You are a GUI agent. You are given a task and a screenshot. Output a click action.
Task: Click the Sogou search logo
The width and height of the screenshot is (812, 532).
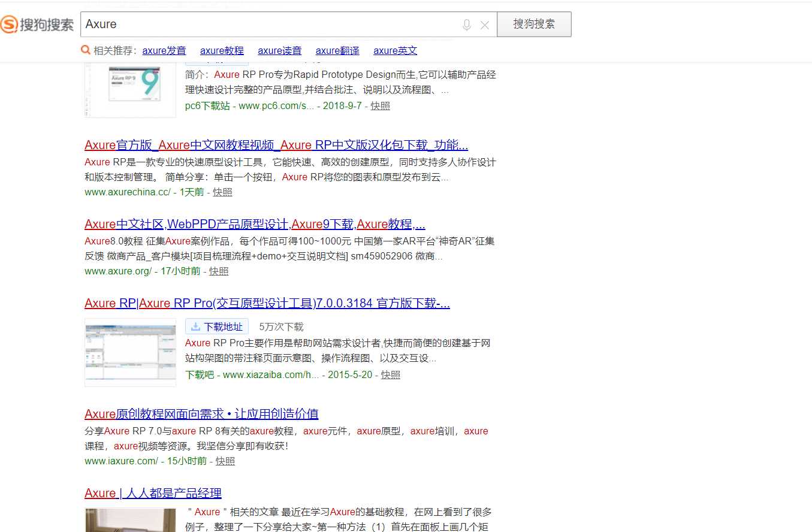[x=37, y=25]
